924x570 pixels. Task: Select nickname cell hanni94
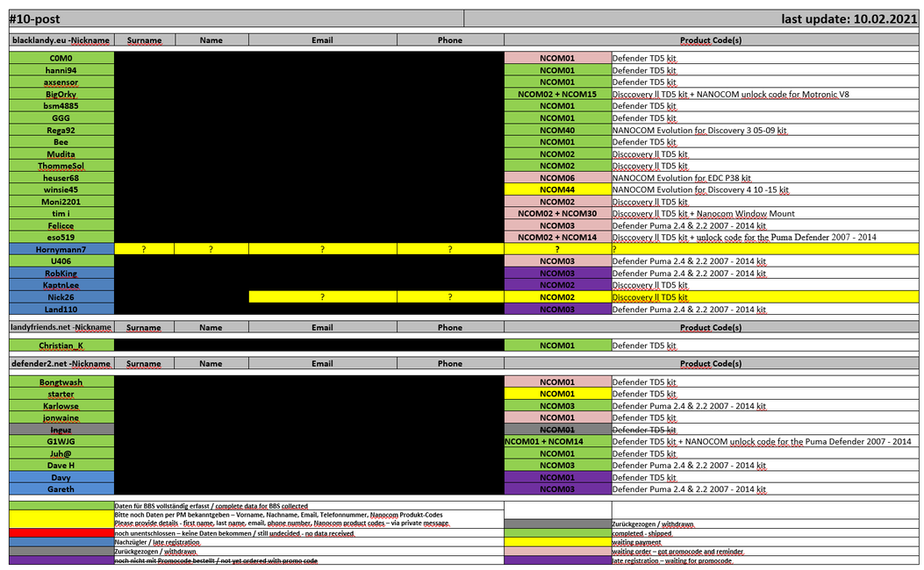click(61, 70)
